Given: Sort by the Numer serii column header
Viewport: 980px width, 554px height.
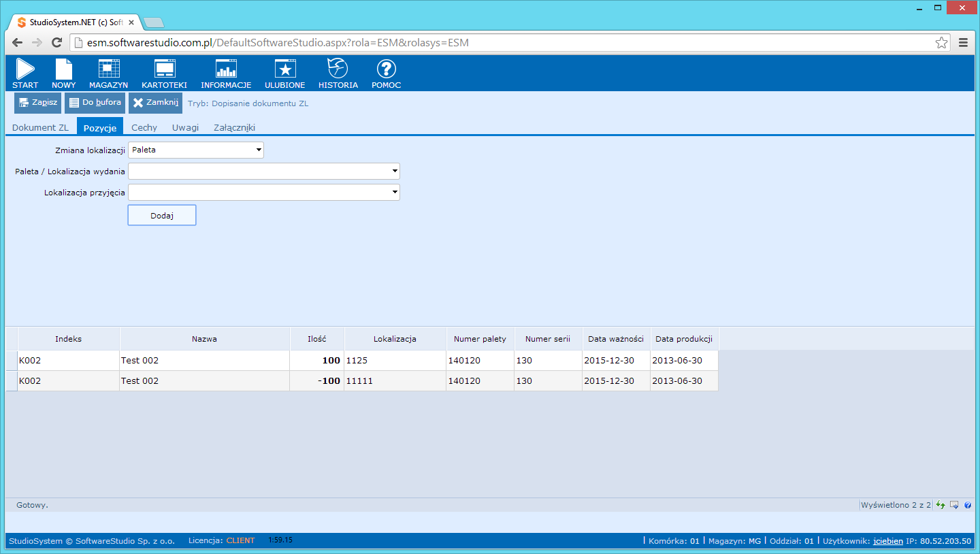Looking at the screenshot, I should tap(549, 338).
